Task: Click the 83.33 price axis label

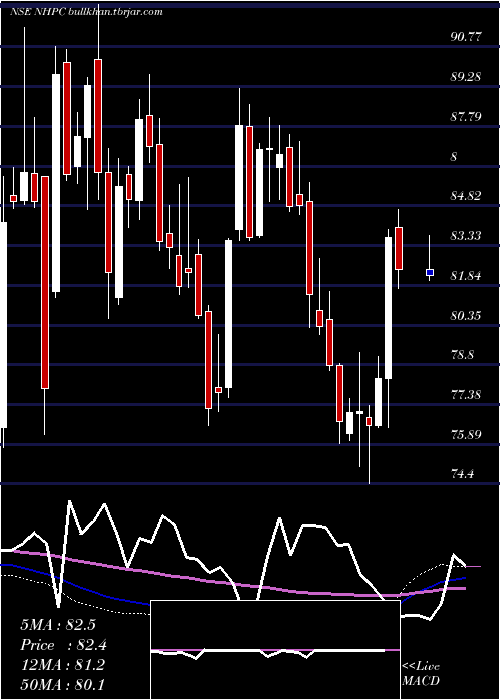Action: point(466,236)
